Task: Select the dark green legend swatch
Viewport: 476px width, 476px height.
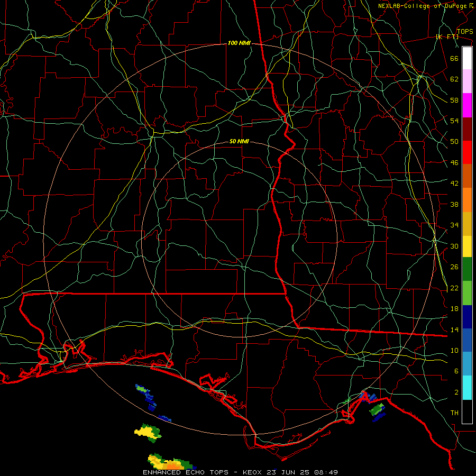Action: point(467,269)
